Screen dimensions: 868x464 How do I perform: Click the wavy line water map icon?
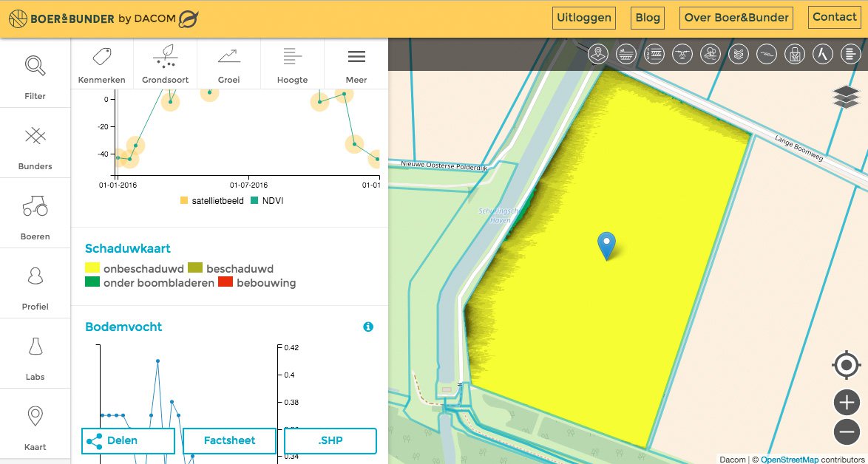point(767,54)
